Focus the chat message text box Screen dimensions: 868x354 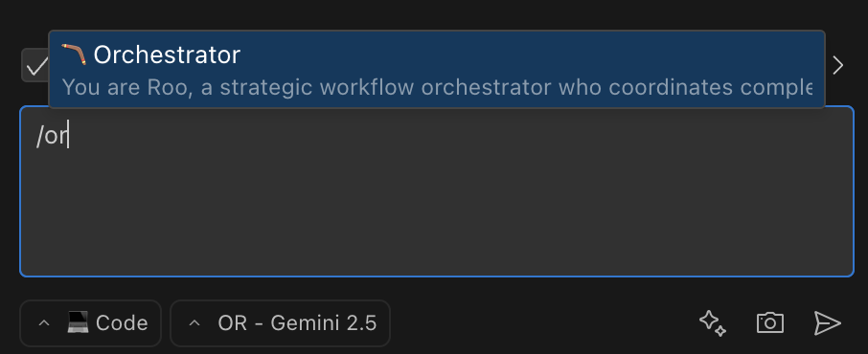[x=437, y=191]
